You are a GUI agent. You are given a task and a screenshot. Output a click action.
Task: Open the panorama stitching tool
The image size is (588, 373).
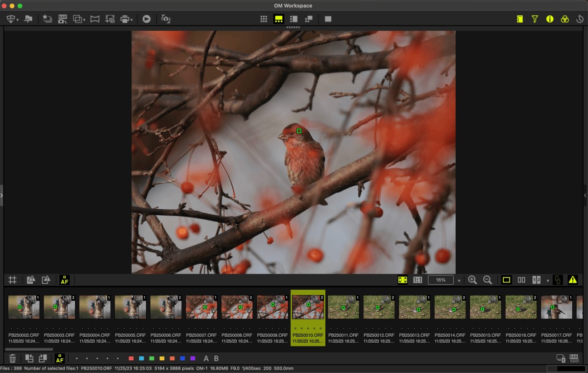click(x=95, y=19)
